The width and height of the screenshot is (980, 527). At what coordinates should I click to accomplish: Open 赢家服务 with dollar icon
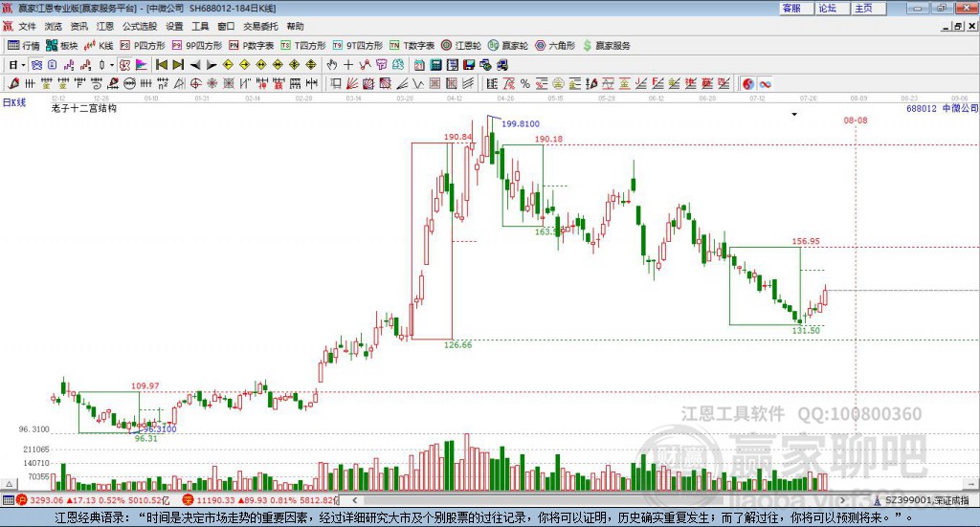606,46
